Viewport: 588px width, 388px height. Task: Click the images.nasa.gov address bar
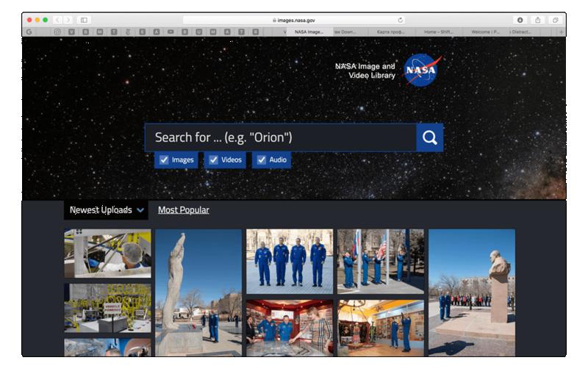pyautogui.click(x=294, y=20)
